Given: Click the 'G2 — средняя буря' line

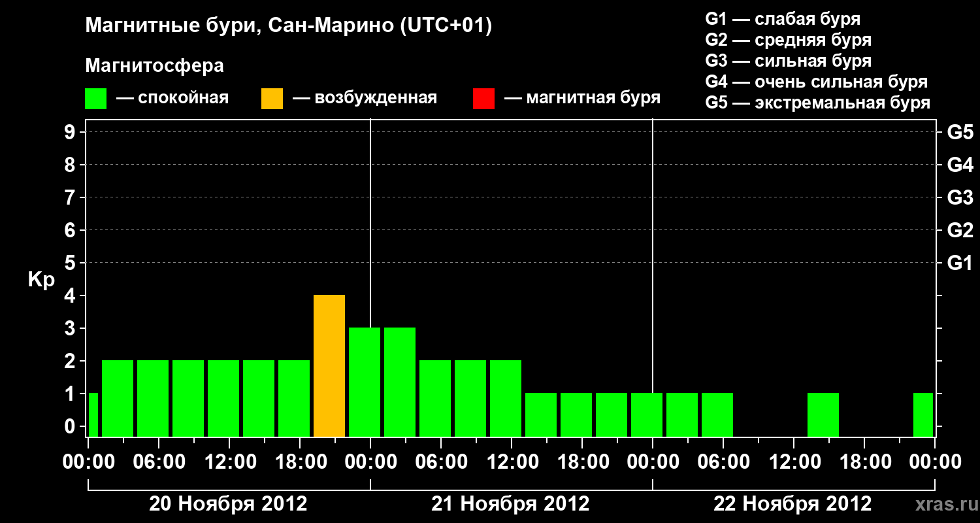Looking at the screenshot, I should click(x=788, y=40).
